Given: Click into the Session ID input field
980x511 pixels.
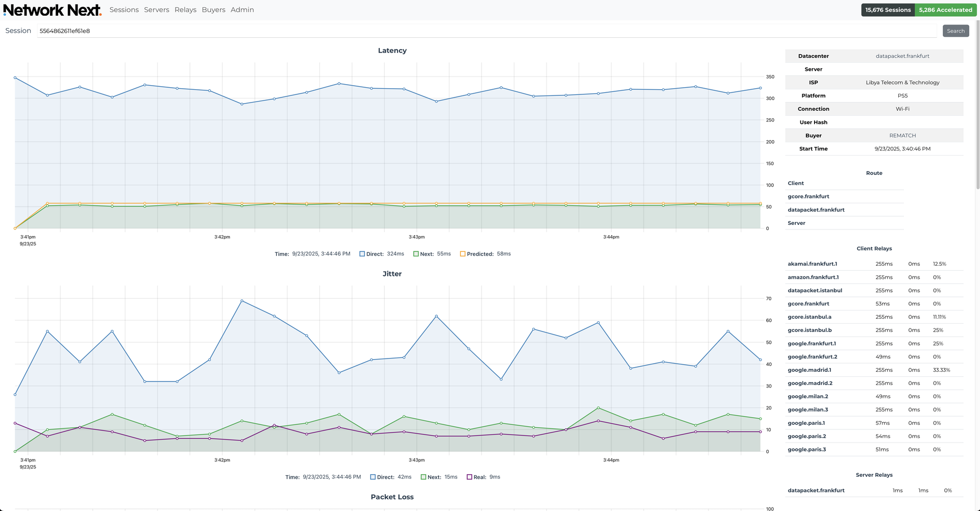Looking at the screenshot, I should (x=485, y=31).
